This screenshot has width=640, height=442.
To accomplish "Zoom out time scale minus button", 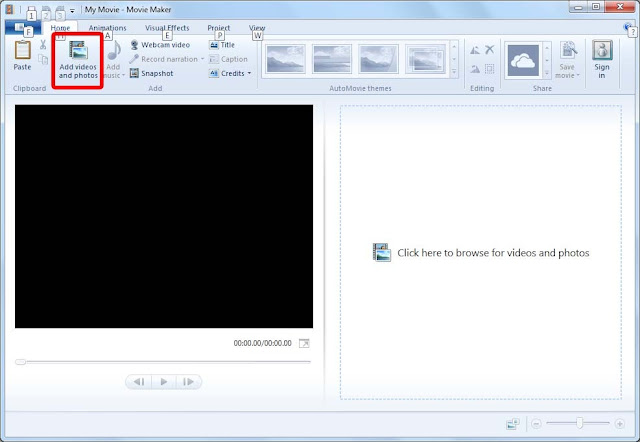I will coord(536,424).
